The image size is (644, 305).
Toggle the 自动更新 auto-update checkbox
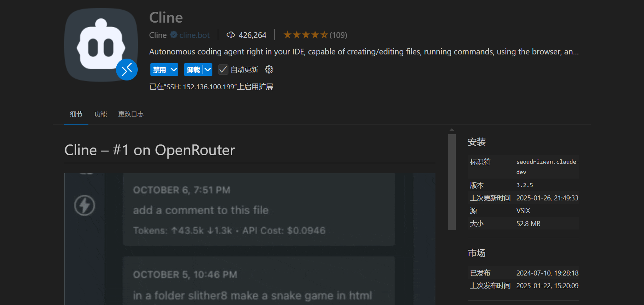223,70
